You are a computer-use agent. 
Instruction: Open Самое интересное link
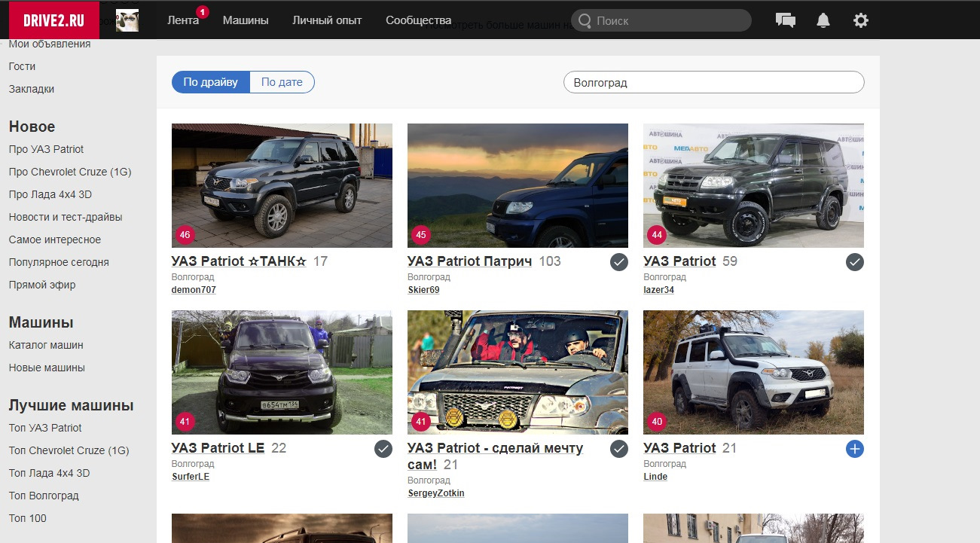(x=55, y=239)
